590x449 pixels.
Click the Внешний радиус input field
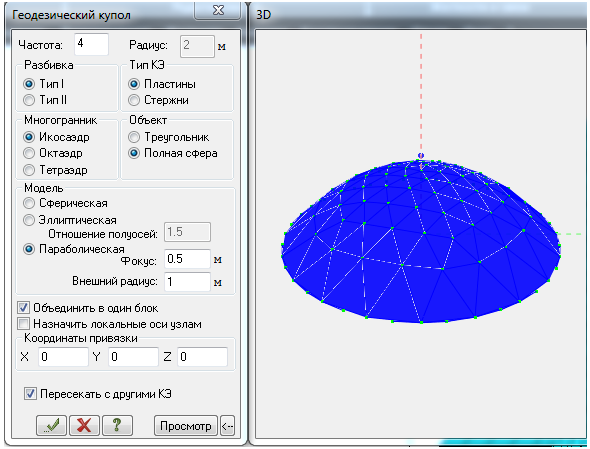[187, 282]
